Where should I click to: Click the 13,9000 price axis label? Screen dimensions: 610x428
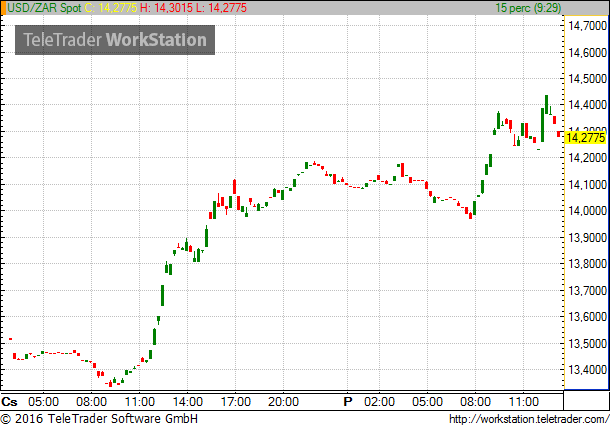click(587, 237)
